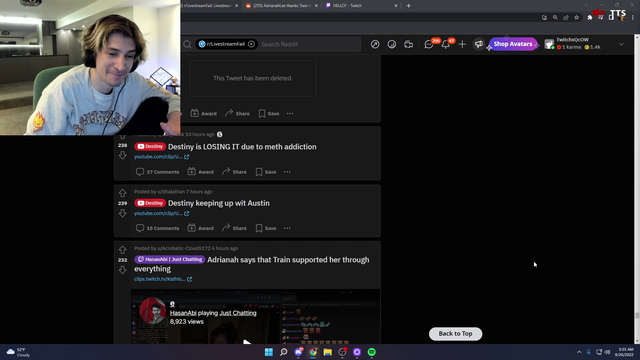Click Destiny flair on 'keeping up wit Austin' post
Screen dimensions: 640x360
pyautogui.click(x=150, y=203)
